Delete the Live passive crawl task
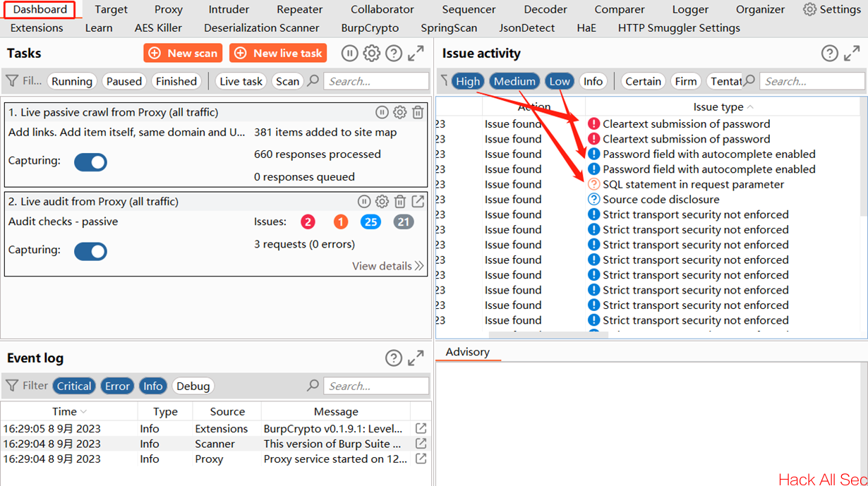Viewport: 868px width, 486px height. (418, 112)
